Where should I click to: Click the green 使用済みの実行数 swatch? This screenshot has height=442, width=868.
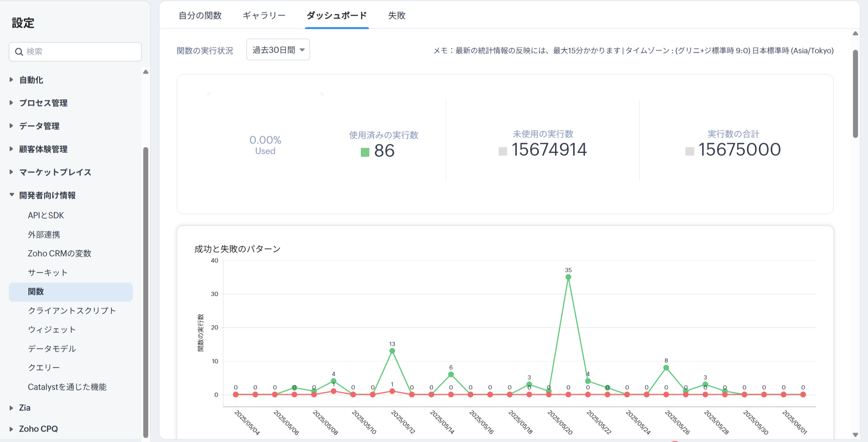[365, 152]
